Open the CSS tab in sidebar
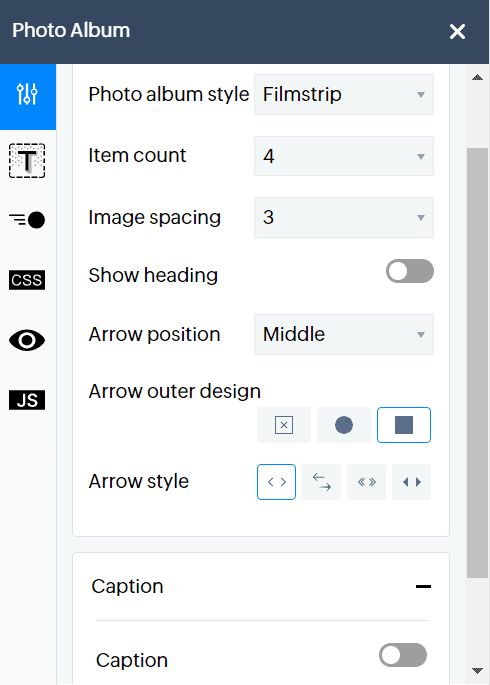Image resolution: width=490 pixels, height=685 pixels. pos(27,280)
